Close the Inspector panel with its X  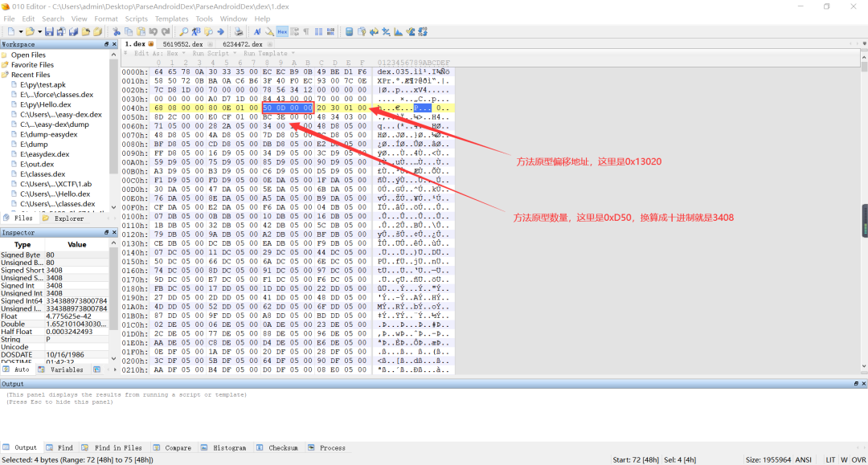point(115,233)
